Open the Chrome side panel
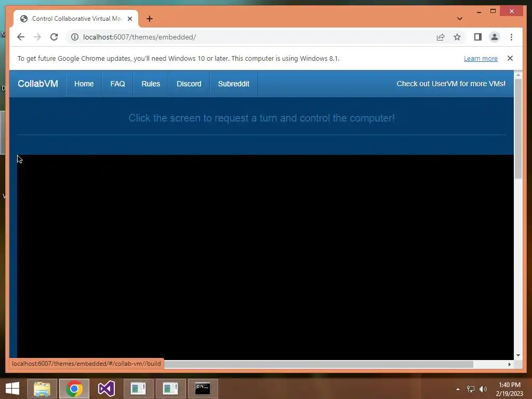This screenshot has width=532, height=399. 478,37
